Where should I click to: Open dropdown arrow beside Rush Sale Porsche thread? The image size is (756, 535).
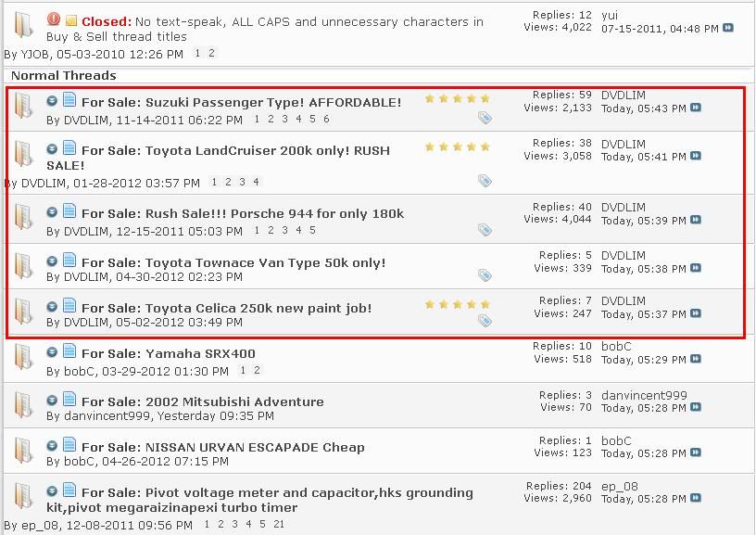click(x=53, y=212)
